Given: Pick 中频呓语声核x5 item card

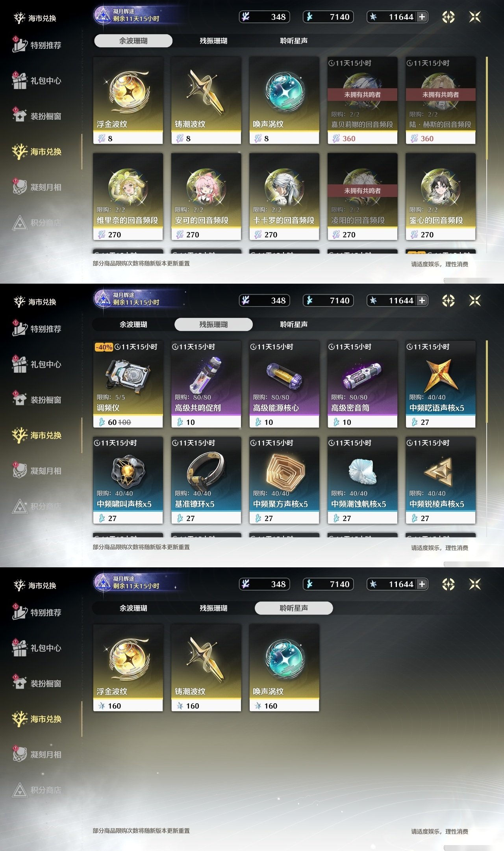Looking at the screenshot, I should point(441,384).
